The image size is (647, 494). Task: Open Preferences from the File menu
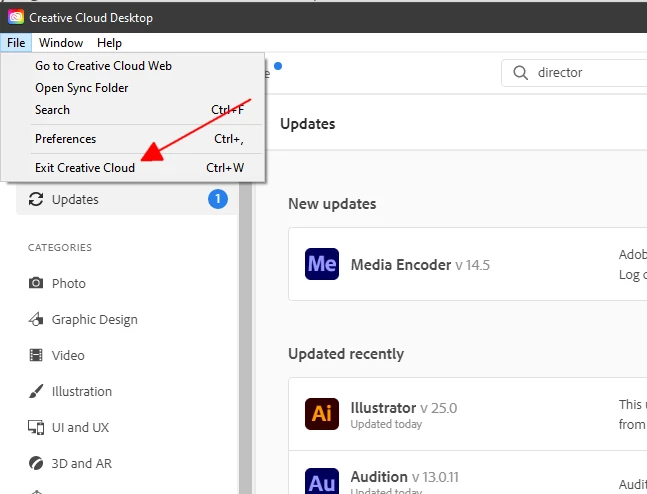point(133,139)
